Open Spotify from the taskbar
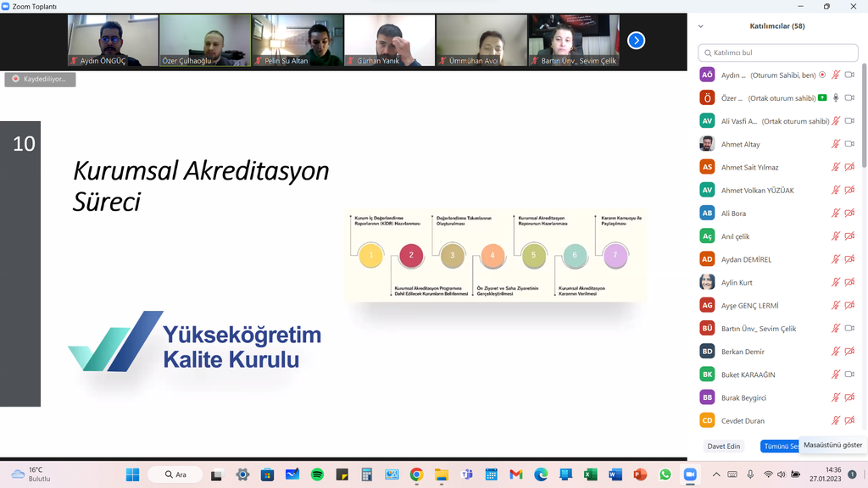This screenshot has height=488, width=868. [317, 474]
